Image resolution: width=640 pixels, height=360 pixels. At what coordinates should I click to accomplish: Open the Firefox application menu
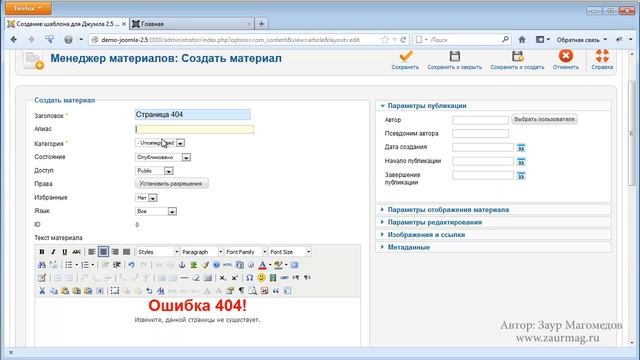click(x=28, y=8)
